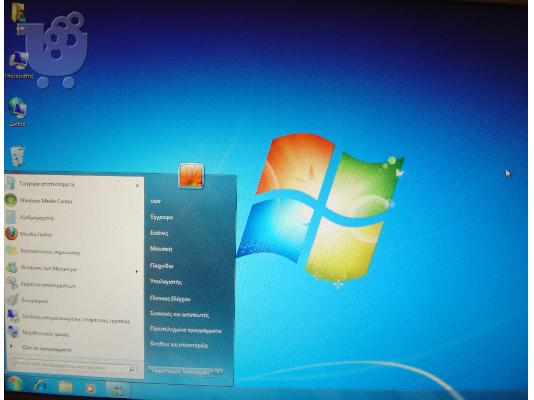Open Μουσική (Music) in the Start menu
This screenshot has width=534, height=400.
161,249
